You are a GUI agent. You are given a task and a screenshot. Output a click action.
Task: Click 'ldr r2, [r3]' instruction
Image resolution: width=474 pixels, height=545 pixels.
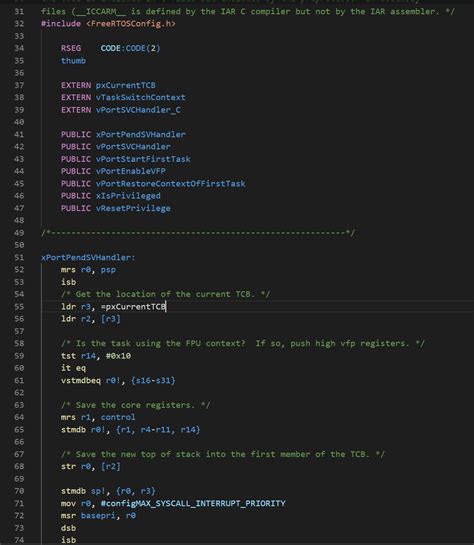pos(91,319)
